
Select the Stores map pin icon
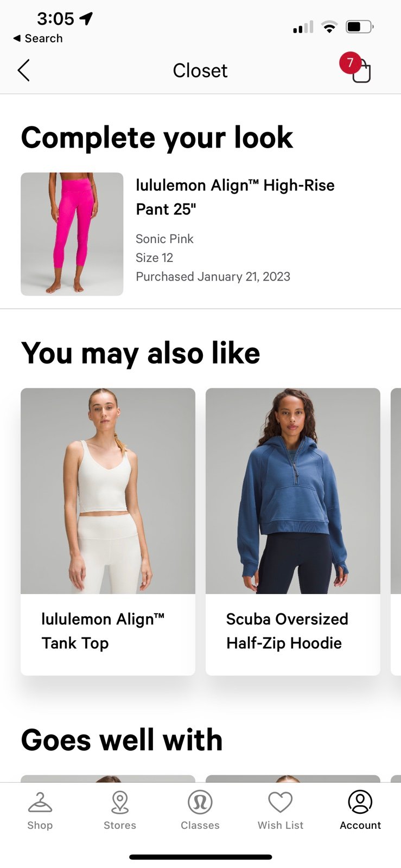(x=120, y=802)
